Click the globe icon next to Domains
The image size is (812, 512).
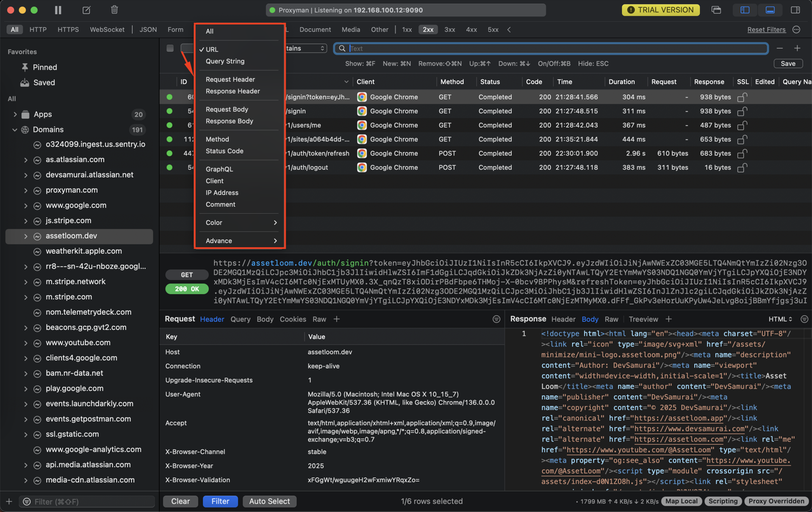25,130
